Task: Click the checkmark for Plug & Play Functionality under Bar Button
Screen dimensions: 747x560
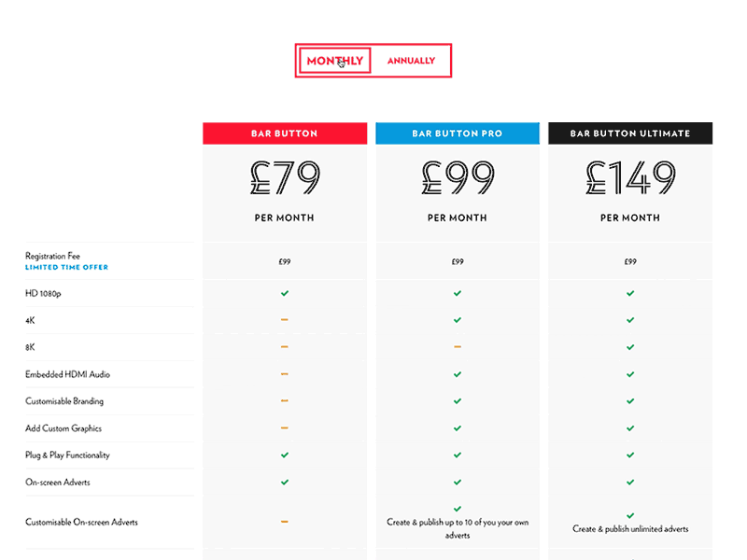Action: tap(285, 455)
